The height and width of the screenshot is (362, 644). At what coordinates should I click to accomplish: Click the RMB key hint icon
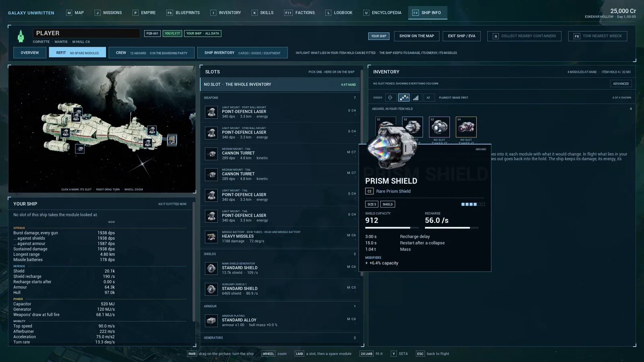(x=192, y=354)
